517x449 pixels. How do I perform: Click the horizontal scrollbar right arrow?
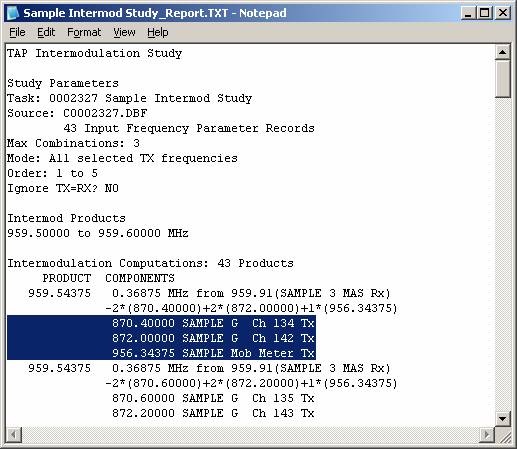487,434
